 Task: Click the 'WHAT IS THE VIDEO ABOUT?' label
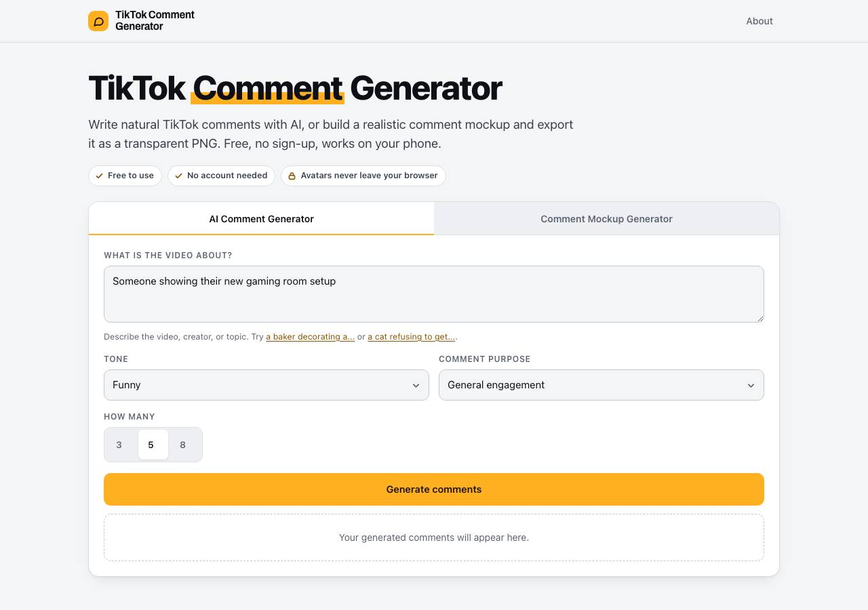click(x=168, y=256)
